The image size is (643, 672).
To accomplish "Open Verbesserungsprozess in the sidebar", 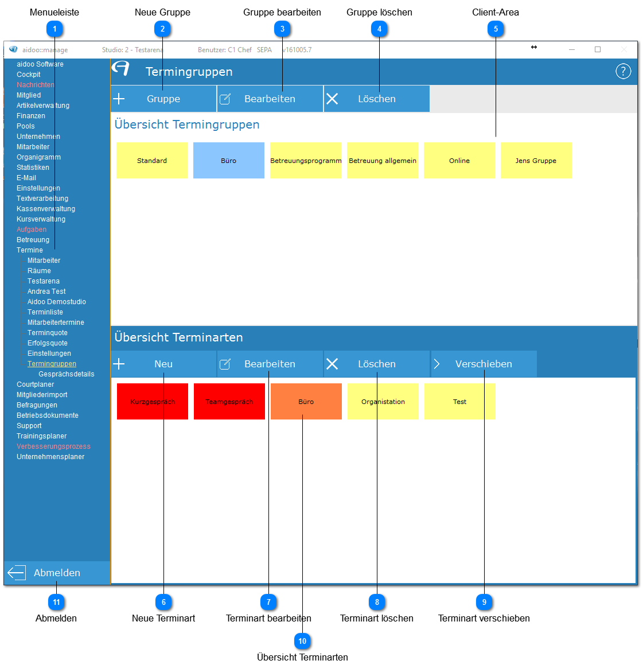I will click(x=53, y=446).
